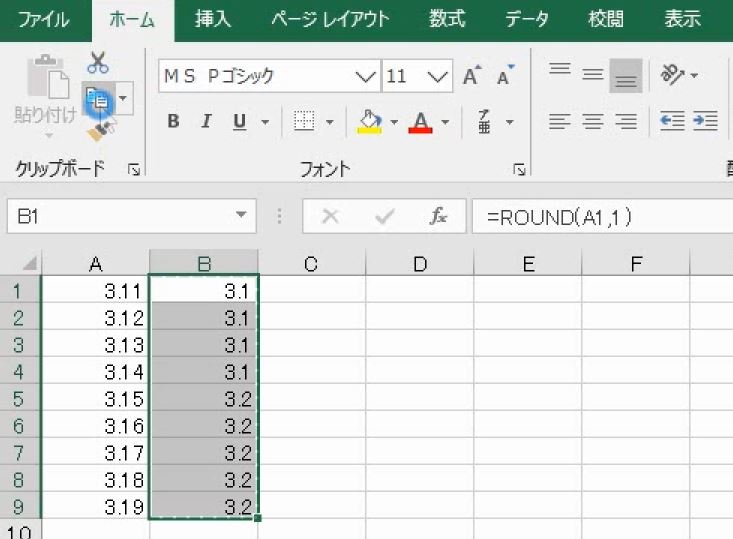Image resolution: width=733 pixels, height=539 pixels.
Task: Apply yellow fill color bucket
Action: click(370, 122)
